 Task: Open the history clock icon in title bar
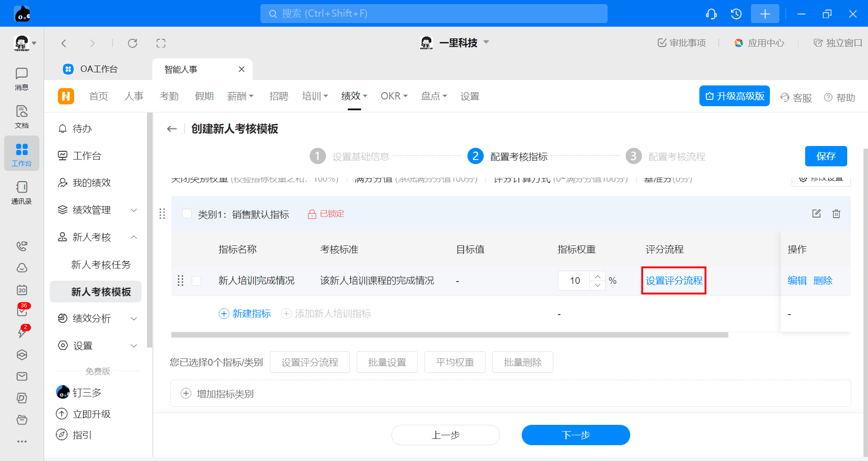[x=736, y=14]
